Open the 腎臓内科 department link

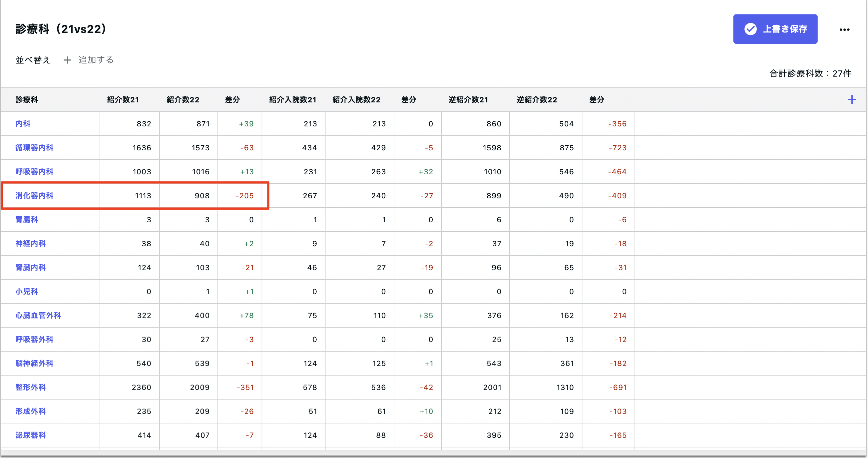tap(31, 267)
